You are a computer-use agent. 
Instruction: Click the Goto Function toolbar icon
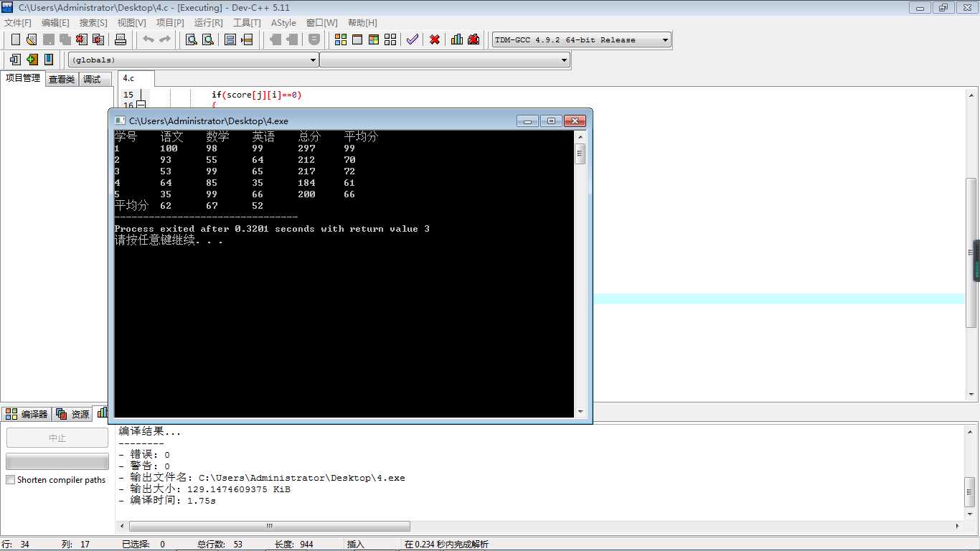pos(230,39)
